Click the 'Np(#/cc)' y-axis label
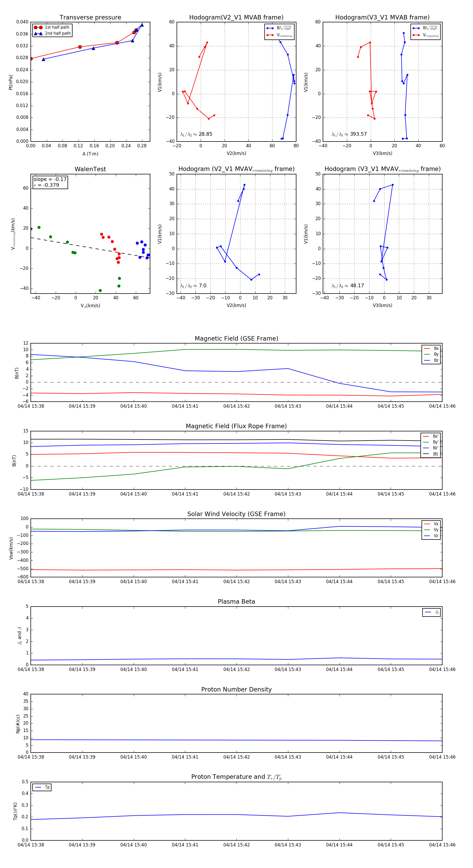The height and width of the screenshot is (868, 473). tap(18, 723)
